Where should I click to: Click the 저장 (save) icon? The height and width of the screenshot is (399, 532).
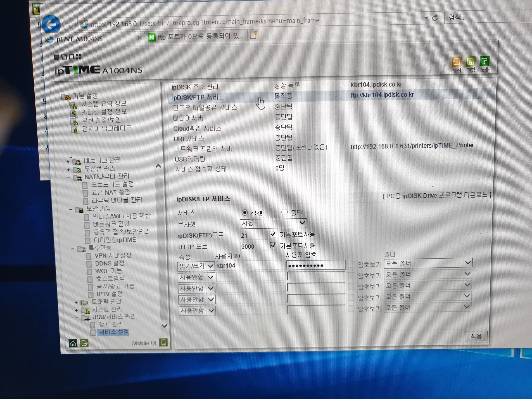pos(470,61)
